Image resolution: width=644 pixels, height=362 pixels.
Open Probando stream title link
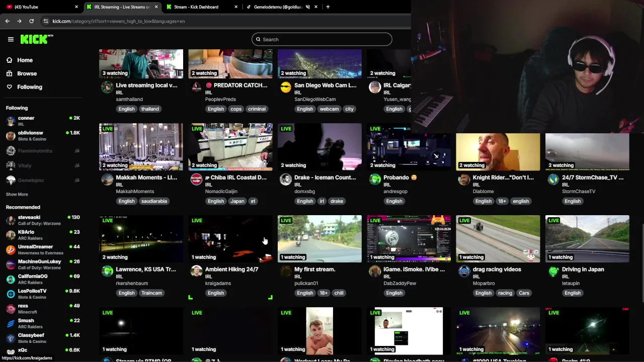point(400,177)
